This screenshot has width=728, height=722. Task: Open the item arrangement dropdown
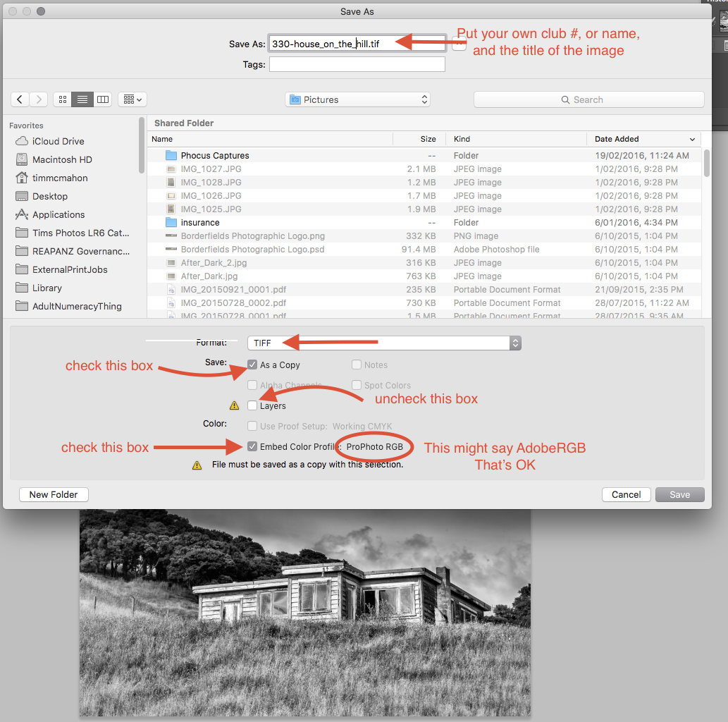click(132, 99)
